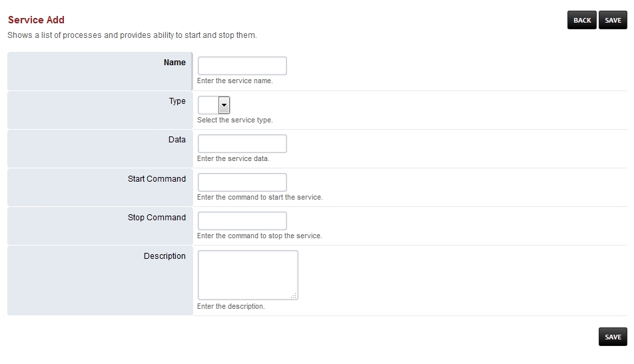Focus the Name input field
634x364 pixels.
pyautogui.click(x=242, y=66)
